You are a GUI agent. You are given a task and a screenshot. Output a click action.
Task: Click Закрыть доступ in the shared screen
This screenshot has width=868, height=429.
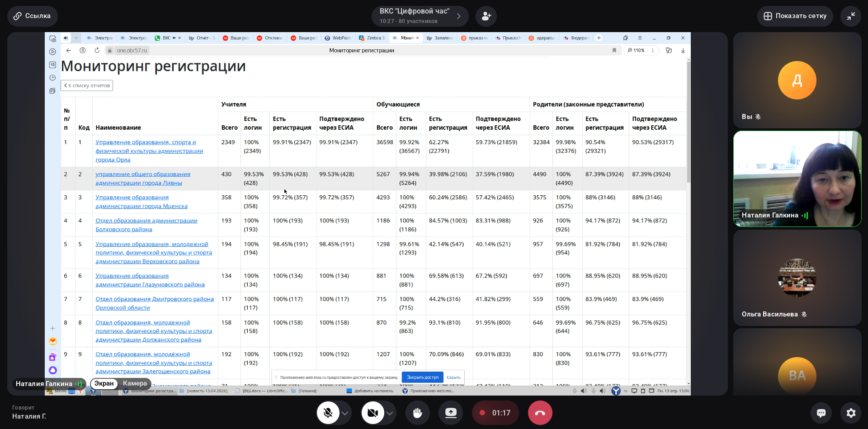point(422,377)
